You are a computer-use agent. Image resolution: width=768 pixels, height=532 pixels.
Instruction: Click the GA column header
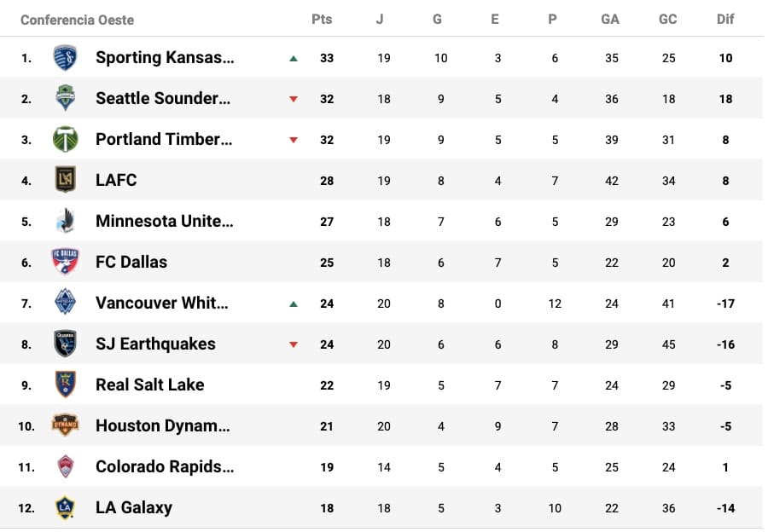(610, 19)
